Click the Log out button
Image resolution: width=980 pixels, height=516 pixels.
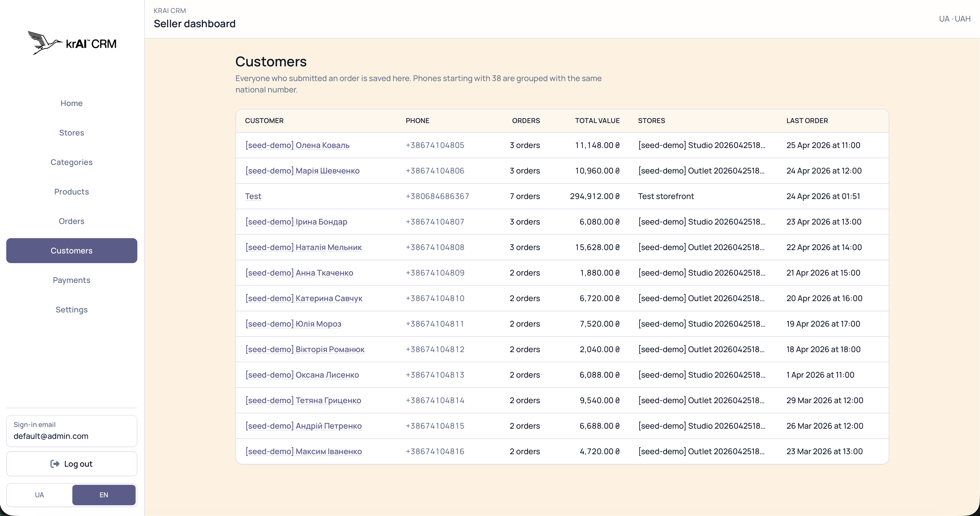coord(71,464)
